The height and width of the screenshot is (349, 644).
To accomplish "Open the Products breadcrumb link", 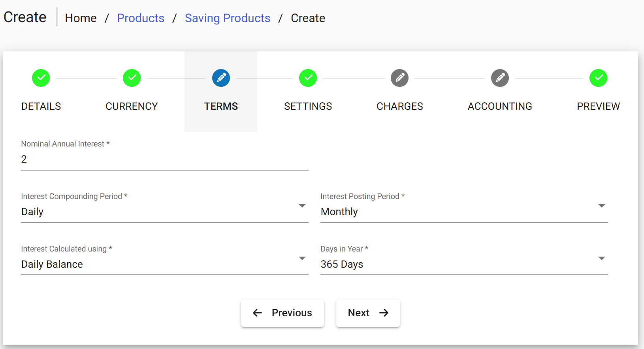I will [141, 18].
